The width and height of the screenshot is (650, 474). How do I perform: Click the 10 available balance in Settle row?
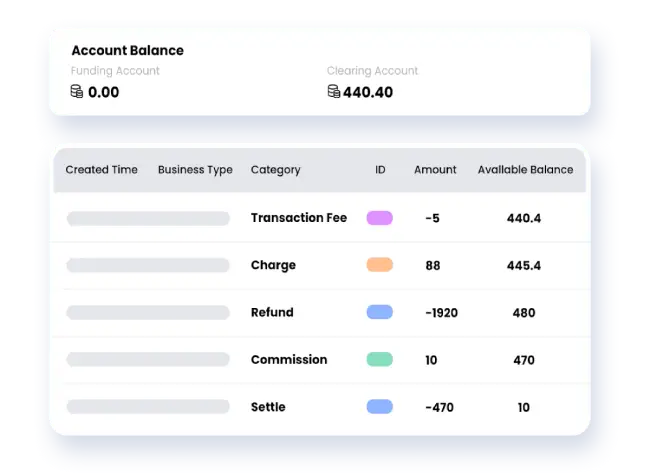coord(524,407)
